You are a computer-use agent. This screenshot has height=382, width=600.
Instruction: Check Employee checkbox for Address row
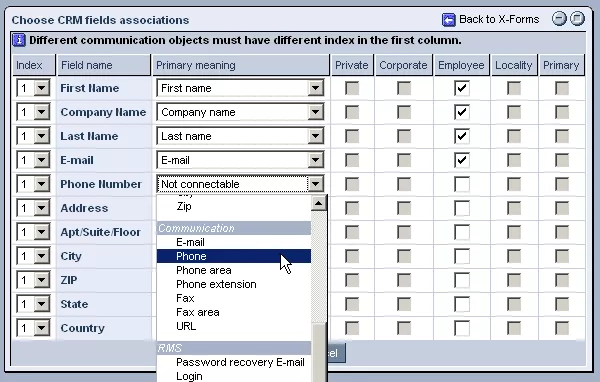462,208
